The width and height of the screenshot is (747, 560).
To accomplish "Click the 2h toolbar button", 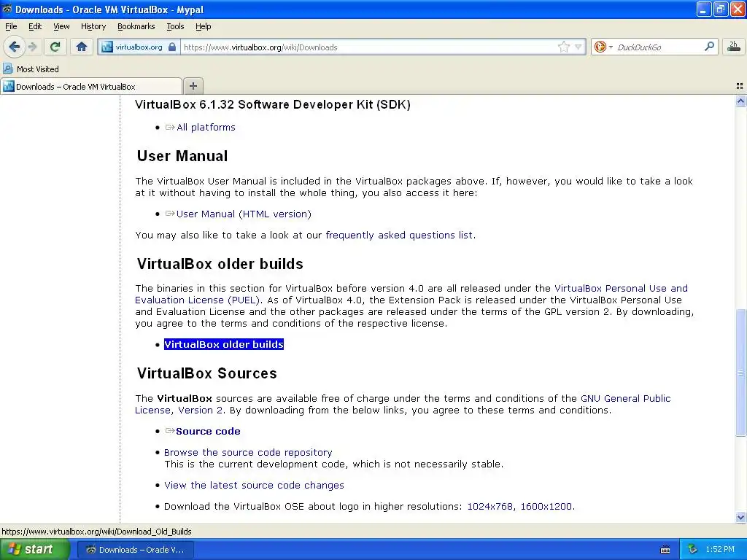I will 733,47.
